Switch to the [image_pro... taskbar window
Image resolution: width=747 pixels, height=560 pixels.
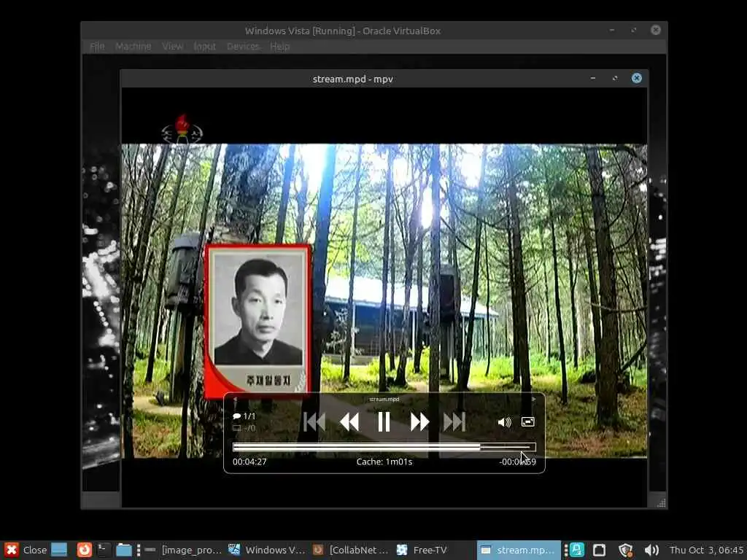pyautogui.click(x=183, y=550)
